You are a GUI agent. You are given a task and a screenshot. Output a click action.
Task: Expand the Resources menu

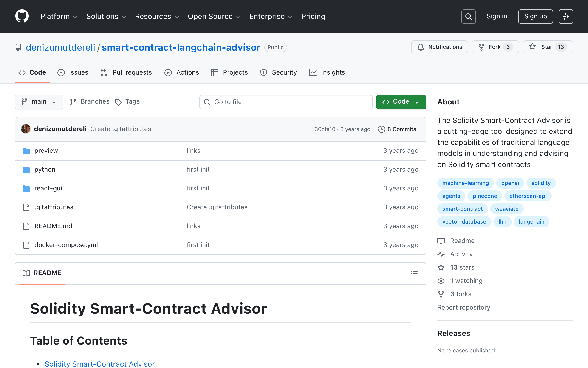click(x=157, y=16)
